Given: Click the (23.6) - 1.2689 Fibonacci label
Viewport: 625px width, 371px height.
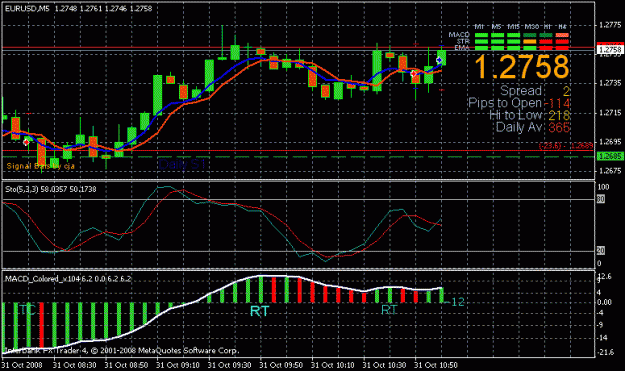Looking at the screenshot, I should tap(566, 146).
